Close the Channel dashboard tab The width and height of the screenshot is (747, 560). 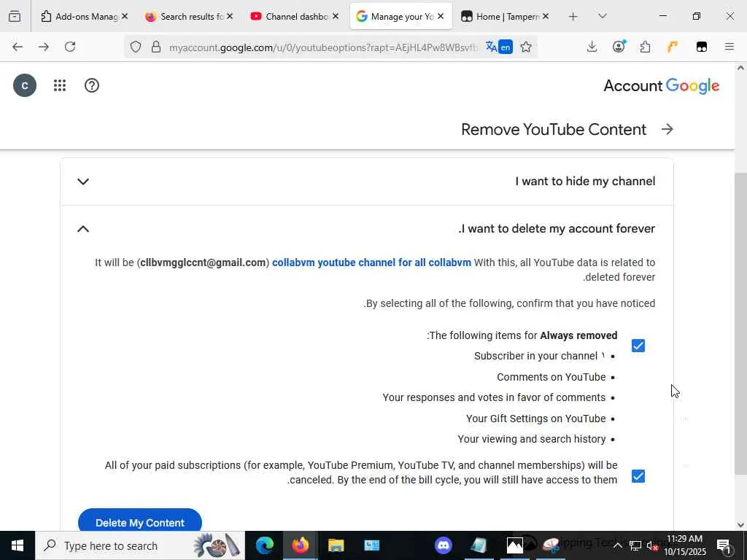336,16
